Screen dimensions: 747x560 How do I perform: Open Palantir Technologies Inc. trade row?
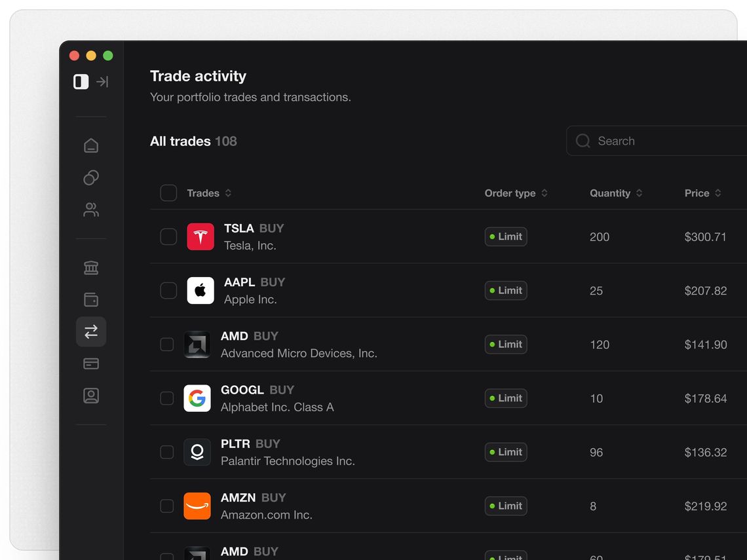[x=288, y=460]
